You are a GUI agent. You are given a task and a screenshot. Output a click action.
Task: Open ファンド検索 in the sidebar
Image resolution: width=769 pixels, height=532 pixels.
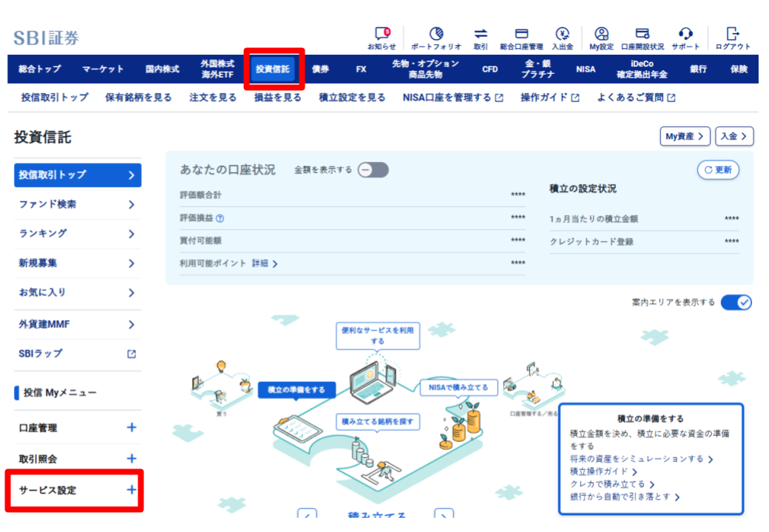point(78,204)
